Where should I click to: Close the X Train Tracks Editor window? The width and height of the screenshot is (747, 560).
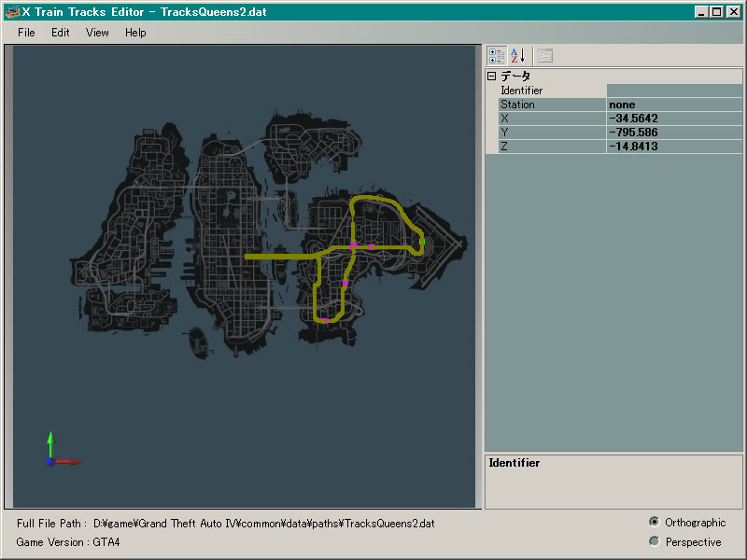tap(734, 12)
